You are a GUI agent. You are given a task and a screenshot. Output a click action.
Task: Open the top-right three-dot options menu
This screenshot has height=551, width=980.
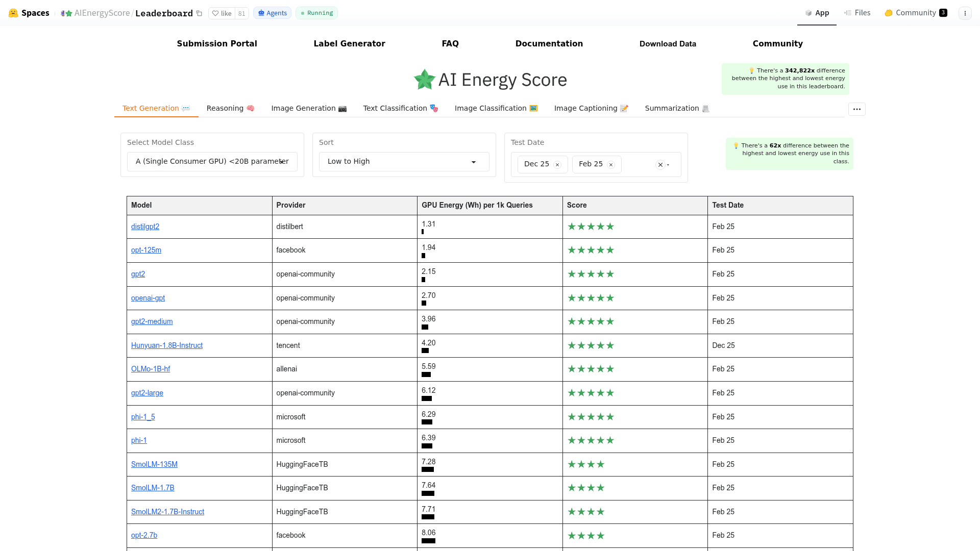(x=965, y=13)
